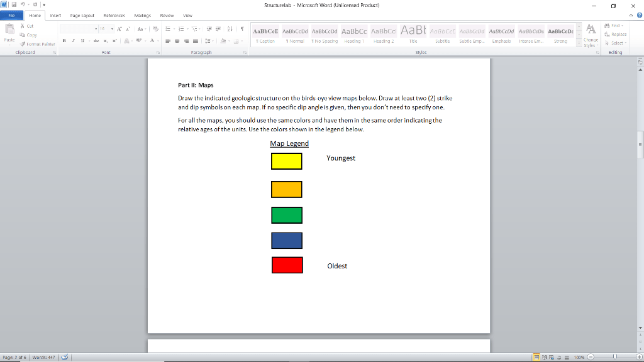Click the Redo icon in Quick Access Toolbar
The image size is (644, 362).
35,5
